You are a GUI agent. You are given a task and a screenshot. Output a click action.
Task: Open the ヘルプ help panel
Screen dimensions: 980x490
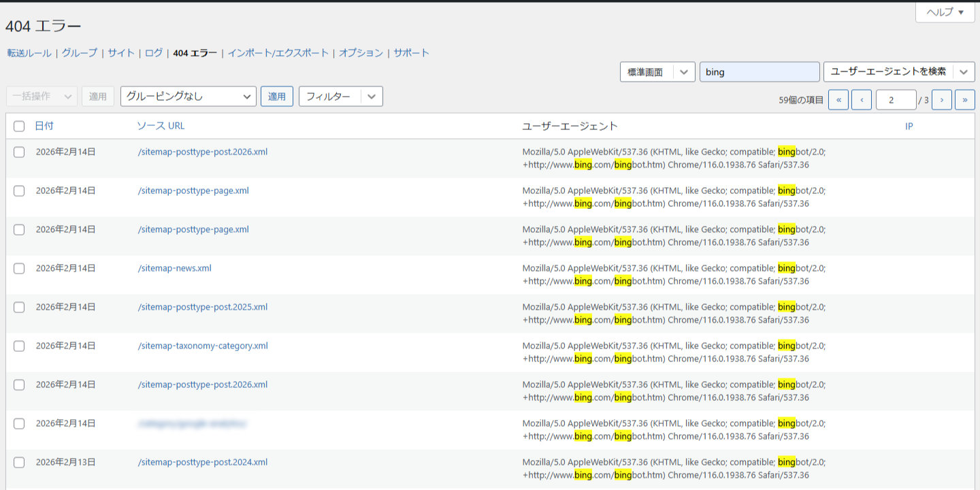(945, 12)
